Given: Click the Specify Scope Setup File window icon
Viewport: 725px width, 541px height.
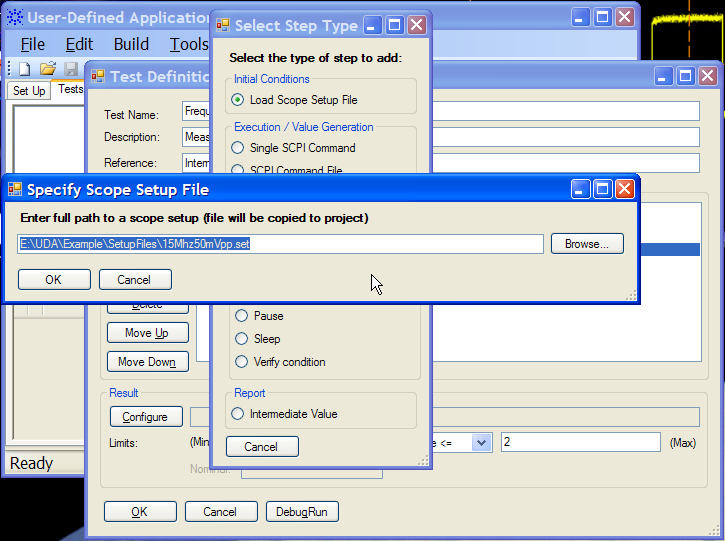Looking at the screenshot, I should pyautogui.click(x=15, y=189).
